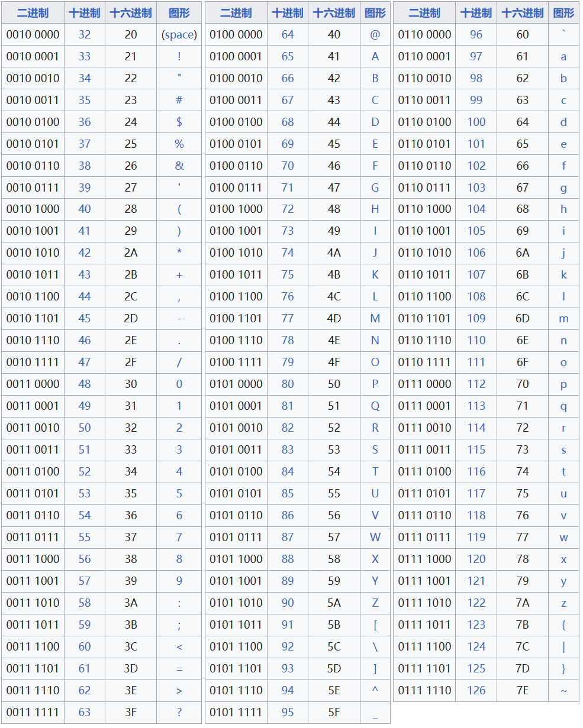Click hex value 7E
Viewport: 583px width, 728px height.
523,690
